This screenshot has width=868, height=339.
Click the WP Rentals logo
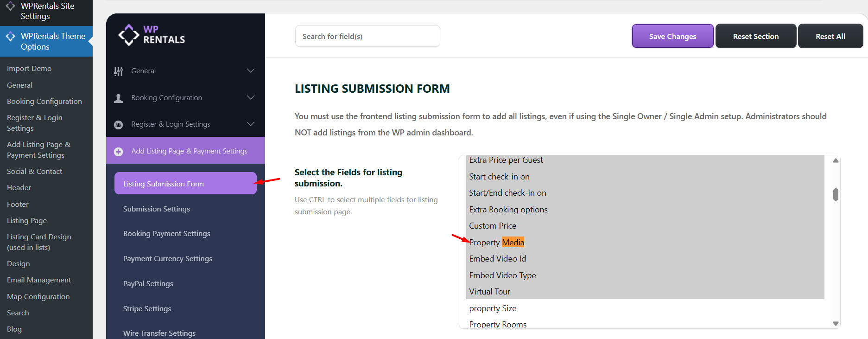152,35
